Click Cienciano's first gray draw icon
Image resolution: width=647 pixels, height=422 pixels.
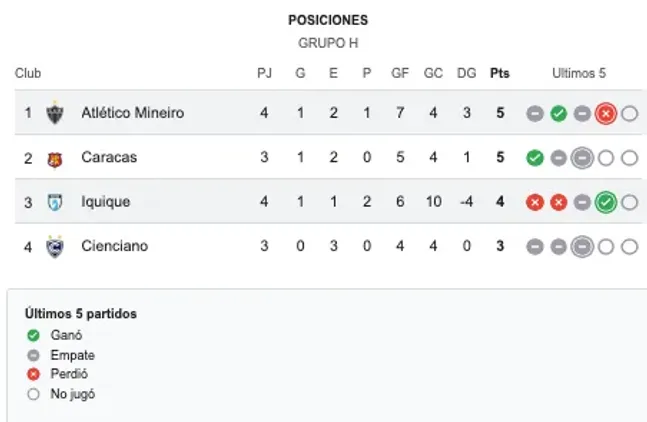click(535, 246)
